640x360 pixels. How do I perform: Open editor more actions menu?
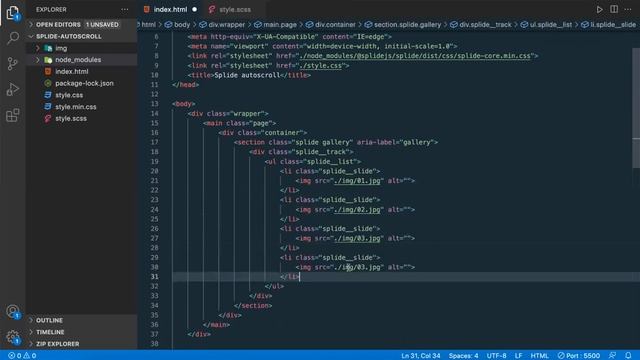(x=628, y=9)
